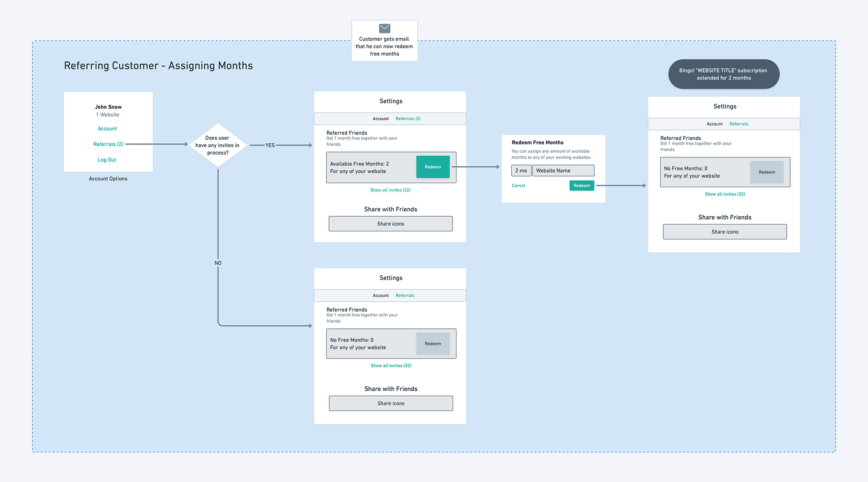Image resolution: width=868 pixels, height=482 pixels.
Task: Click the envelope email icon
Action: [385, 29]
